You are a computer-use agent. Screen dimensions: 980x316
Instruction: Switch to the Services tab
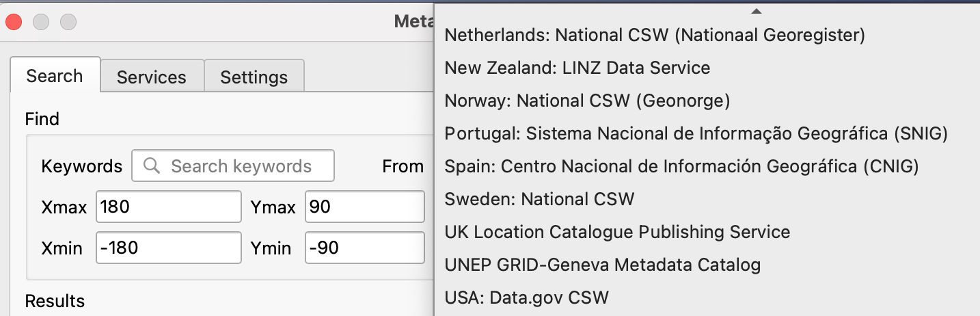coord(151,77)
